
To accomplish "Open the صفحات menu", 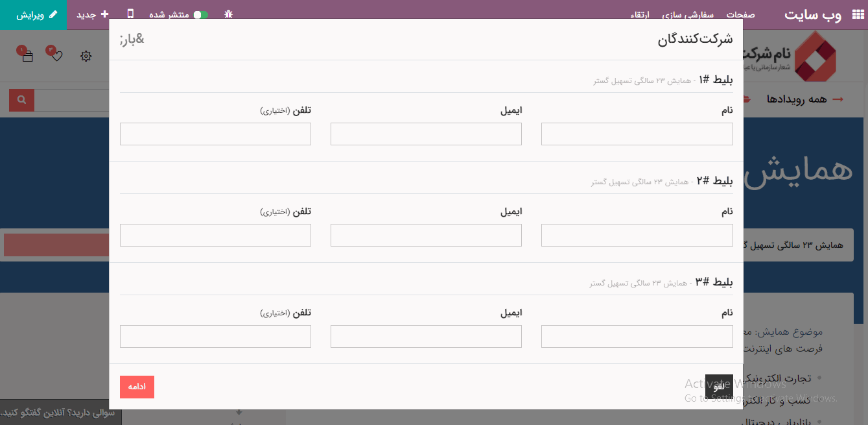I will click(x=740, y=15).
